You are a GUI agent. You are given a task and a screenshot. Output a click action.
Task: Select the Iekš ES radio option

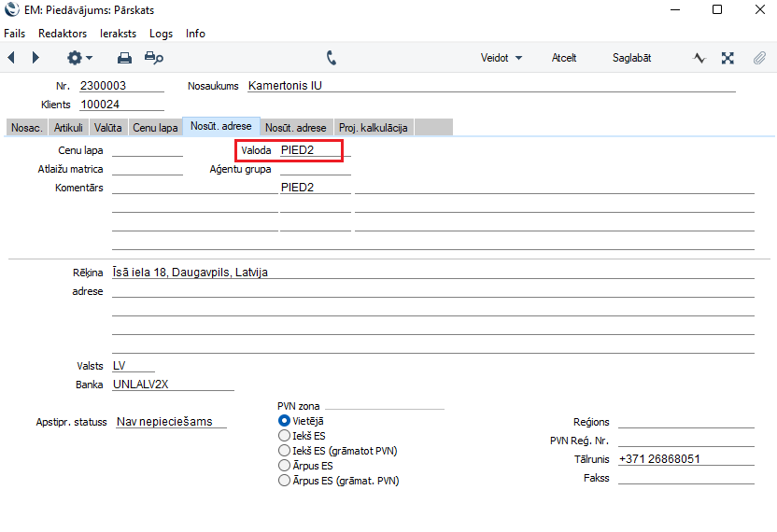point(285,436)
